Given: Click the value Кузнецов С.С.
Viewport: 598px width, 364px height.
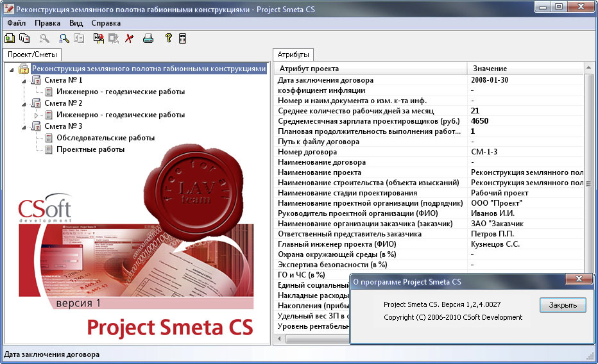Looking at the screenshot, I should pos(495,244).
